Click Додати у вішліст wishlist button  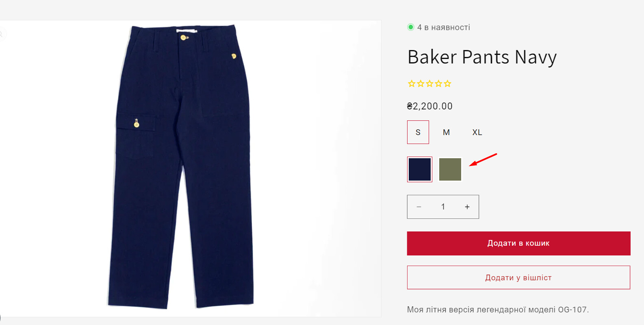[x=518, y=277]
